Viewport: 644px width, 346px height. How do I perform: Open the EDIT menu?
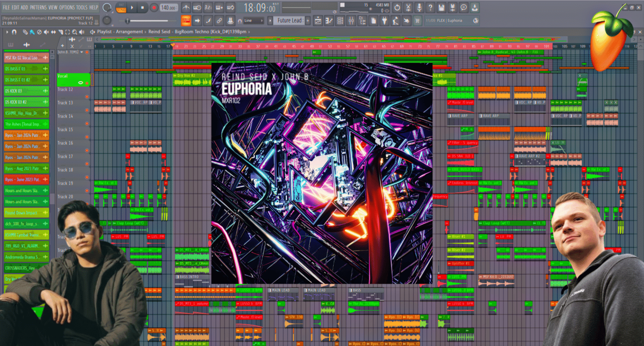pyautogui.click(x=15, y=8)
